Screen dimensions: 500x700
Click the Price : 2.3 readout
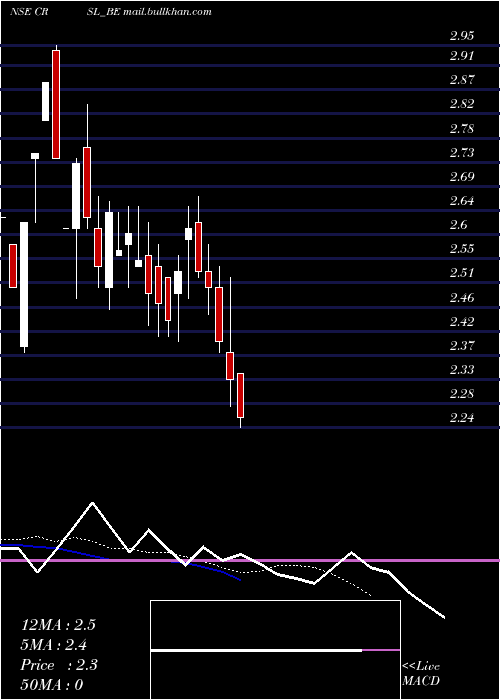click(x=59, y=665)
